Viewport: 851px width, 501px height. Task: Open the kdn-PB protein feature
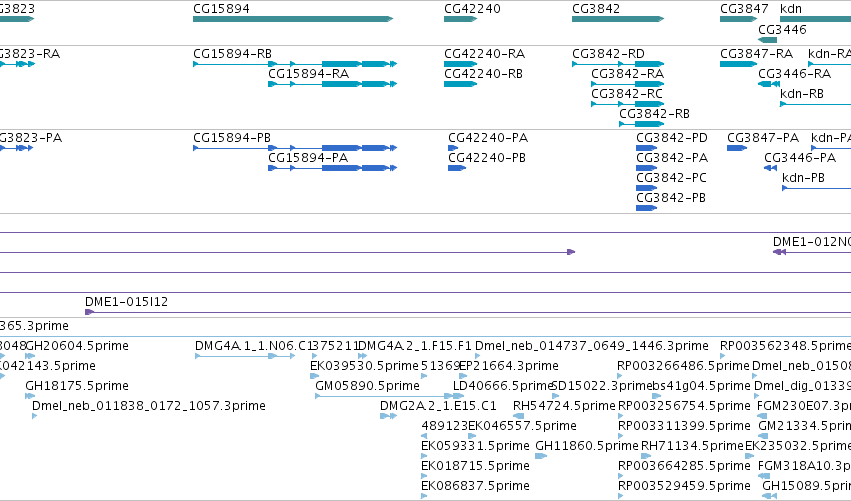pos(803,178)
